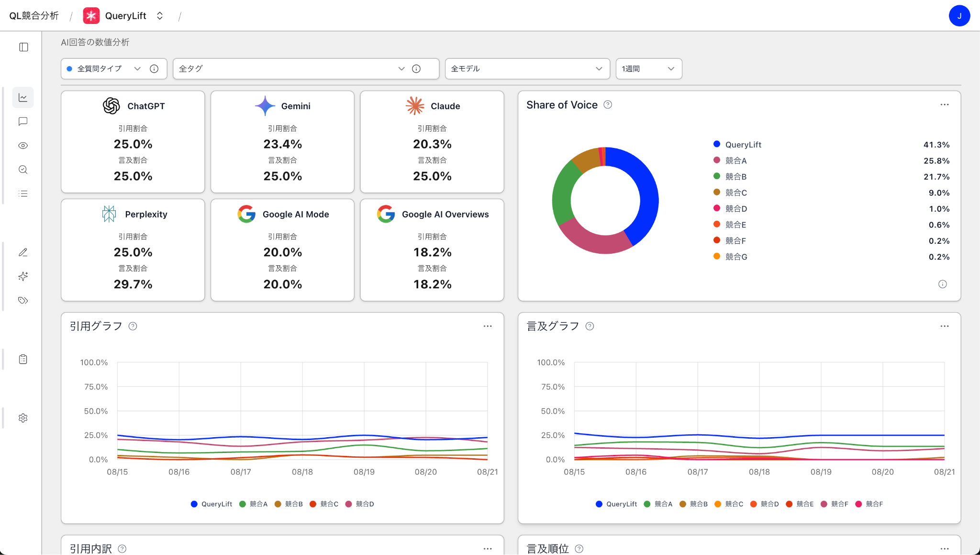Click 競合B green swatch in Share of Voice
Screen dimensions: 980x555
[717, 176]
